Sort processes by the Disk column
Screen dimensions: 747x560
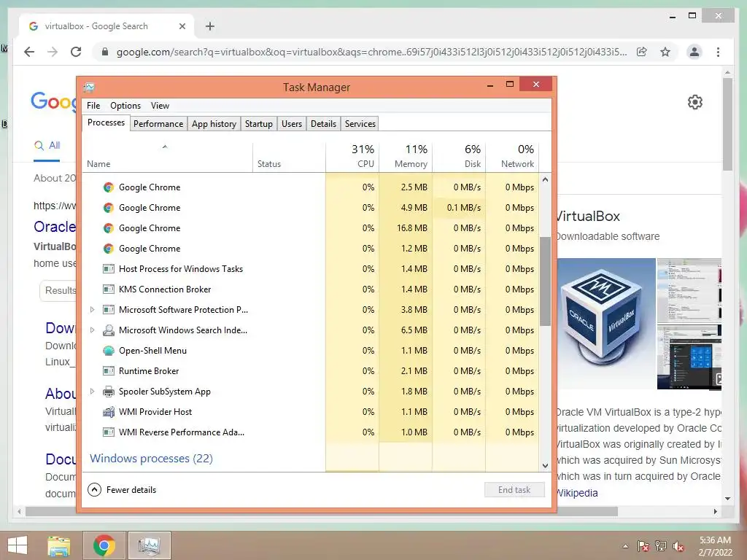pyautogui.click(x=460, y=157)
